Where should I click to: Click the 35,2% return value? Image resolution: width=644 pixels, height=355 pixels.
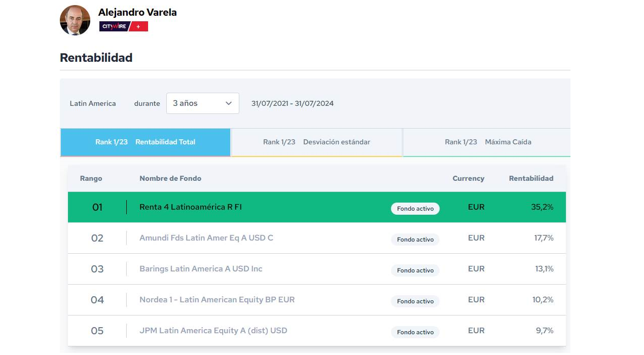pos(543,207)
